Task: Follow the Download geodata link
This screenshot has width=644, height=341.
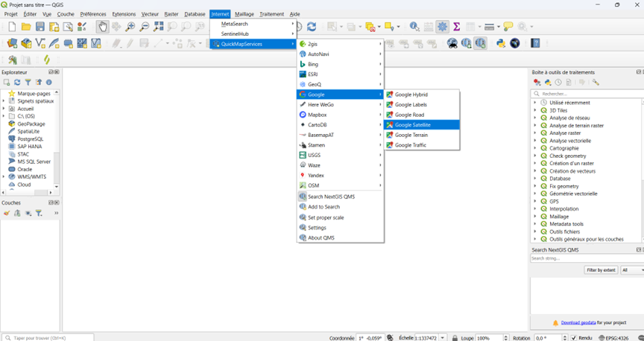Action: (578, 322)
